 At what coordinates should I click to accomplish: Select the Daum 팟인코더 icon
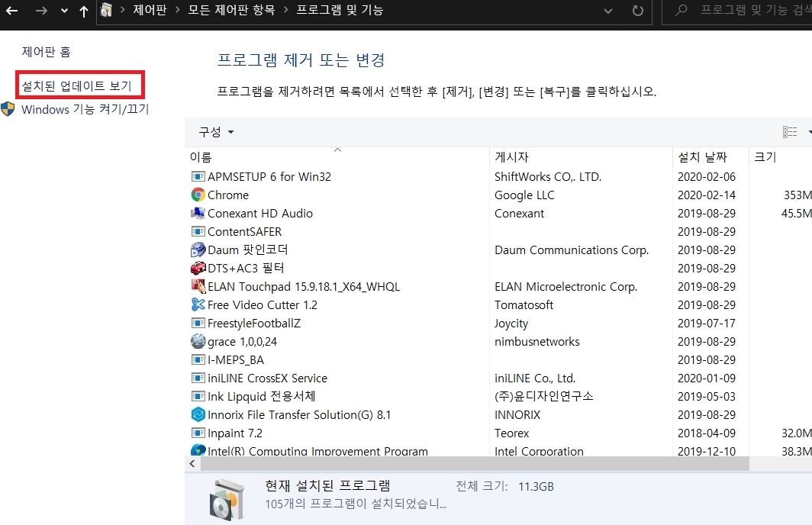[198, 250]
